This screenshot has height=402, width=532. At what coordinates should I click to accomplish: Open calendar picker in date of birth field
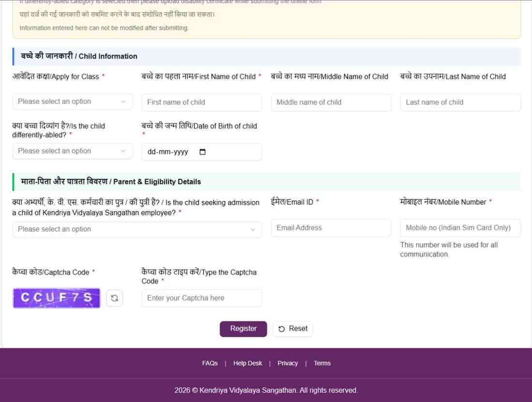[x=202, y=152]
